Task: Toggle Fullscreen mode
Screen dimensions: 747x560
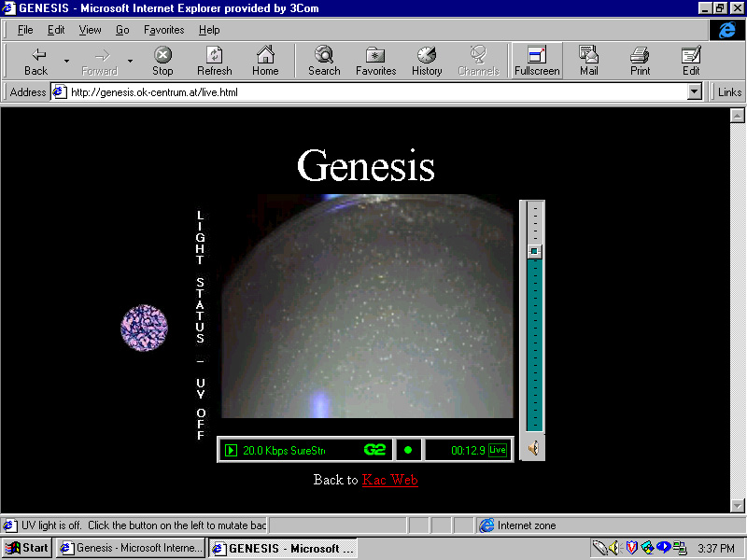Action: pos(537,61)
